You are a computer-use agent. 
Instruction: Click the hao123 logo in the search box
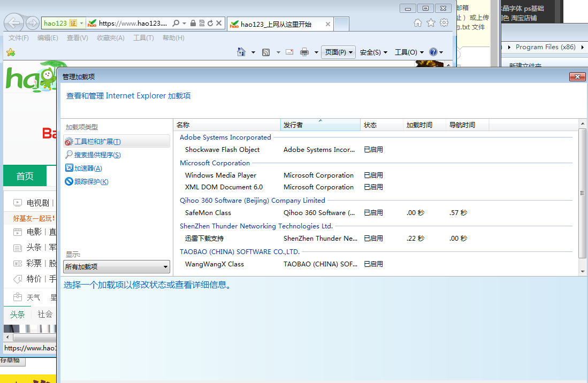(x=56, y=24)
